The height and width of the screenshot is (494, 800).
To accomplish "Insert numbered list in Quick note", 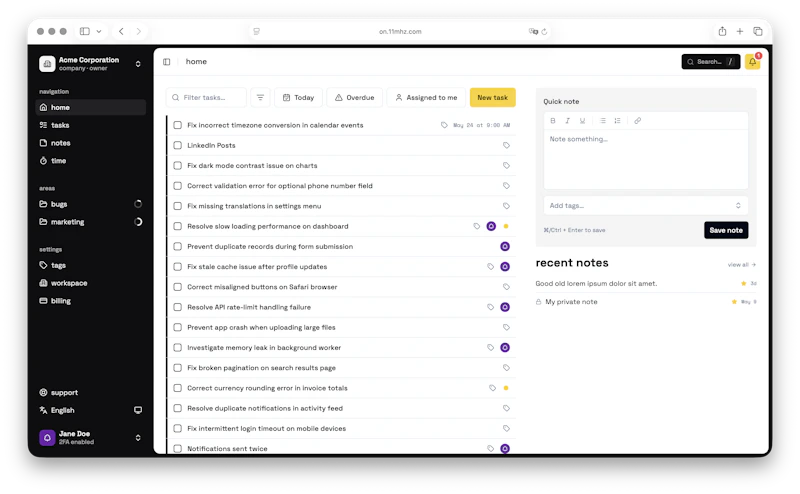I will coord(617,121).
